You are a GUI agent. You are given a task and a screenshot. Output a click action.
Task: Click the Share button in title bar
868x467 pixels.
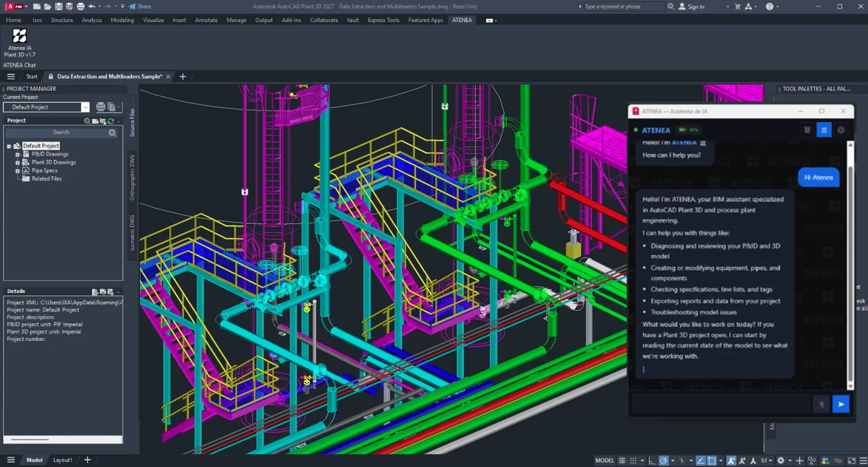[140, 7]
